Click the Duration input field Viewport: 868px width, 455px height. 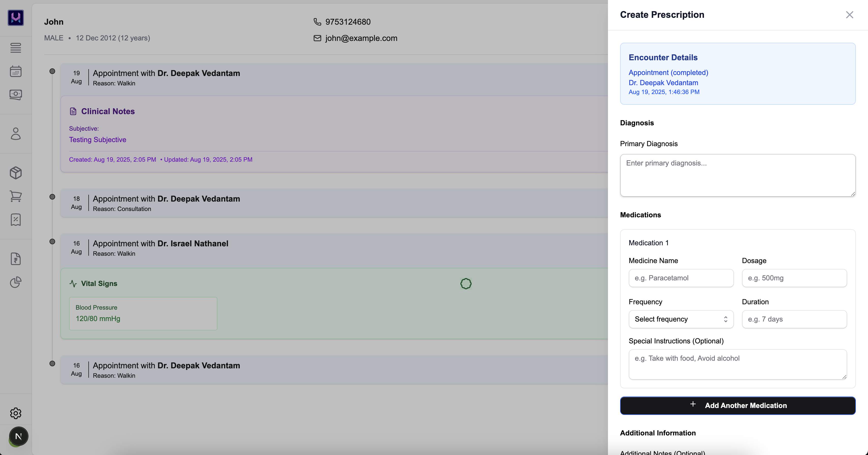tap(794, 319)
